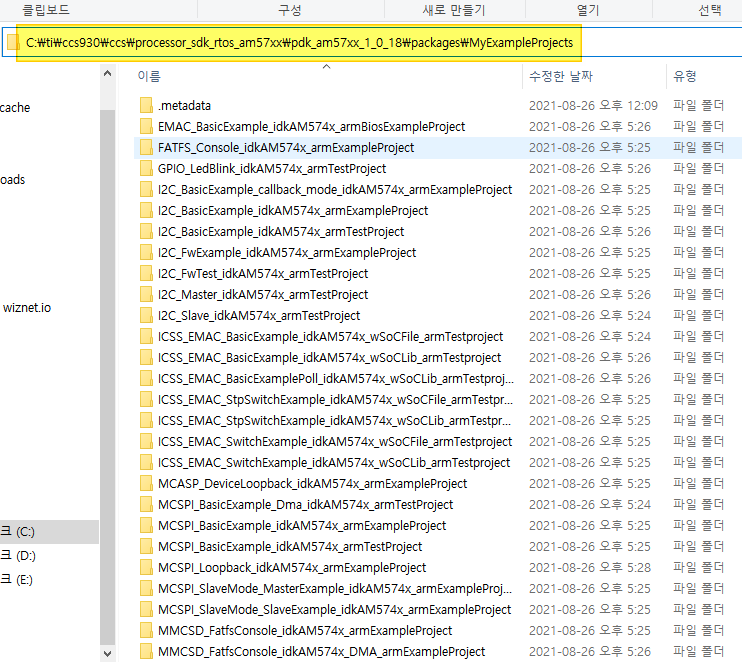The height and width of the screenshot is (672, 742).
Task: Click the folder icon of MCASP_DeviceLoopback project
Action: coord(146,483)
